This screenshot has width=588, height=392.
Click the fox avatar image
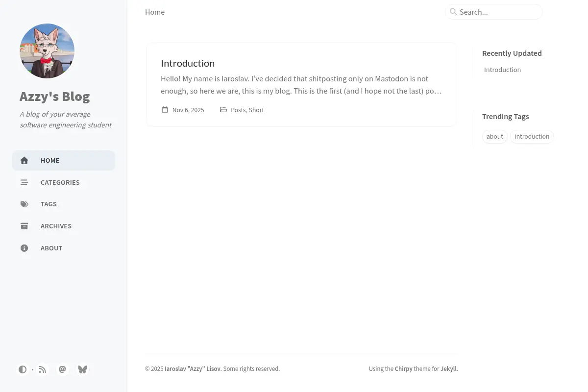pos(47,51)
